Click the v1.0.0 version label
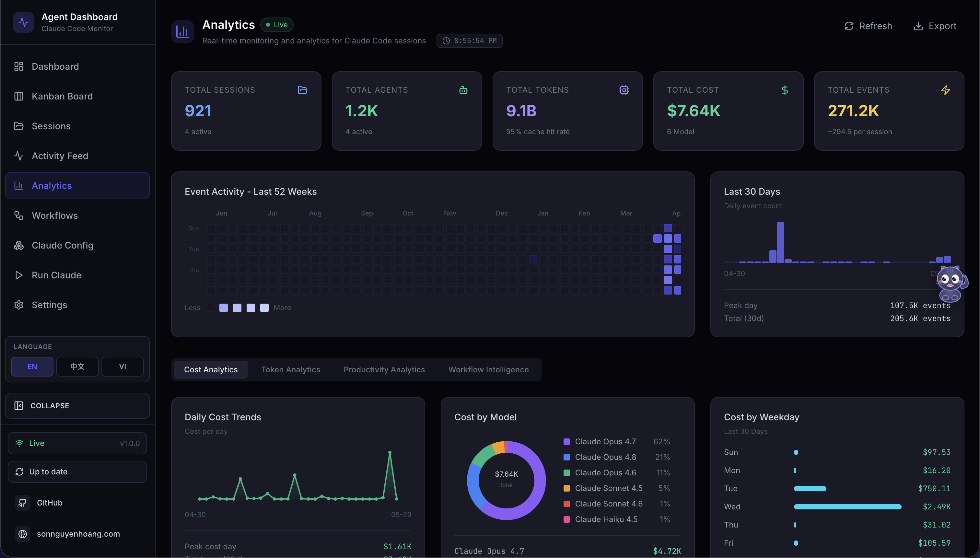 [130, 443]
